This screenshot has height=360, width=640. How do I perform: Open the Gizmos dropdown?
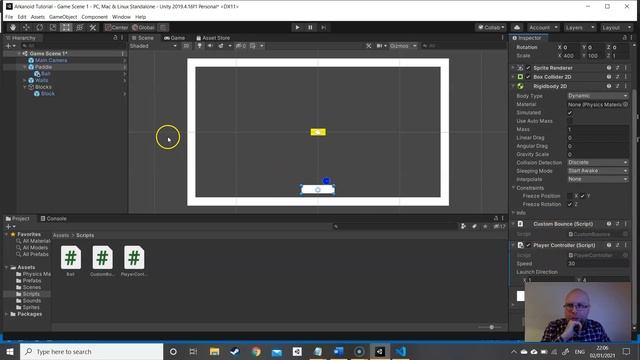click(403, 46)
